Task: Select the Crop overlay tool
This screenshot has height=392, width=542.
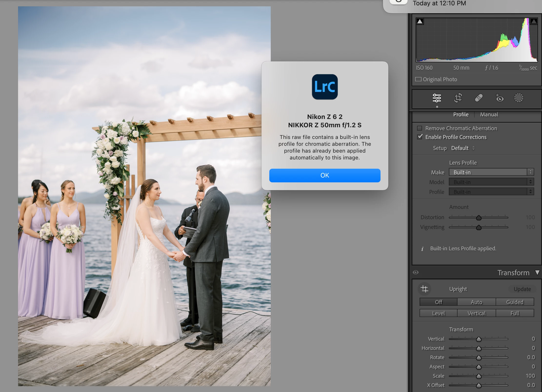Action: (458, 98)
